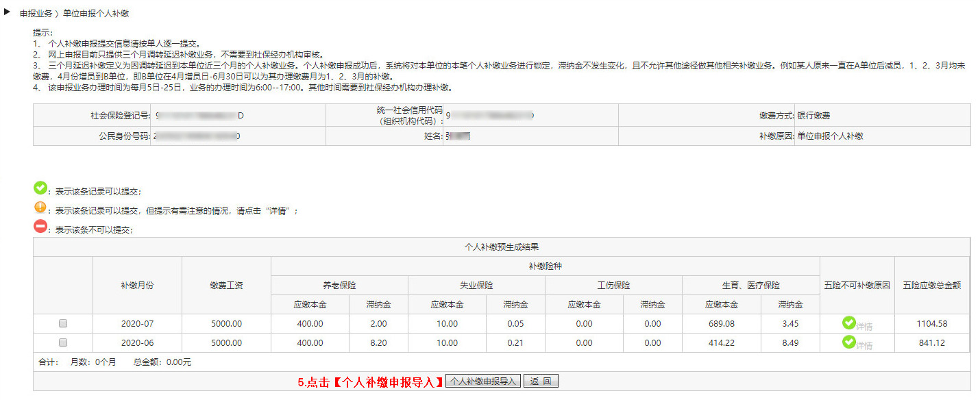
Task: Click the 养老保险 group header
Action: tap(339, 286)
